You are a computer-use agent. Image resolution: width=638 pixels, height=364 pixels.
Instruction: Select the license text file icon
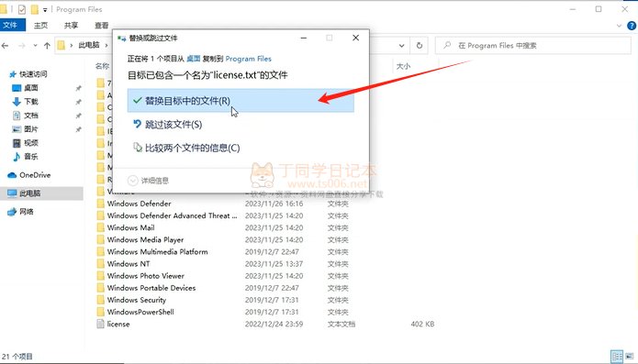click(x=100, y=324)
